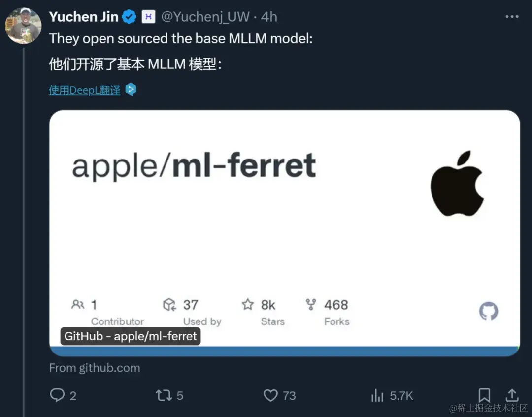Viewport: 532px width, 417px height.
Task: Bookmark this tweet
Action: [x=484, y=395]
